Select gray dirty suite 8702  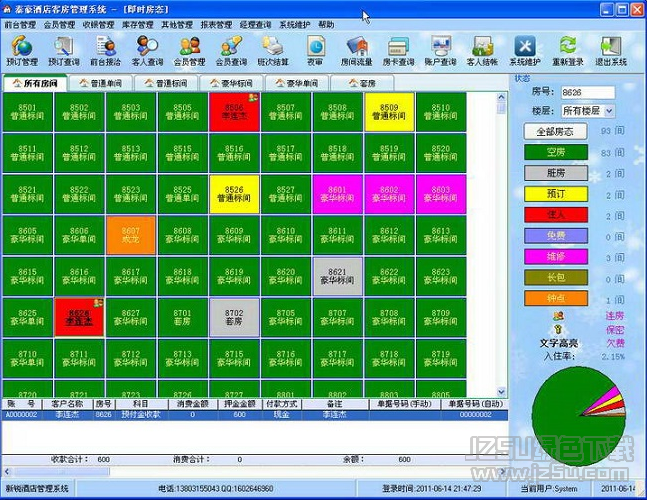(x=234, y=317)
